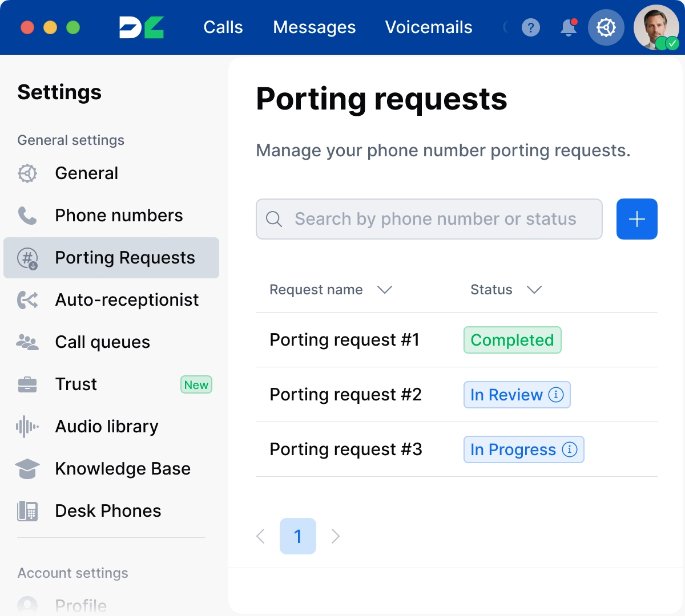The image size is (685, 616).
Task: Add a new porting request
Action: (636, 219)
